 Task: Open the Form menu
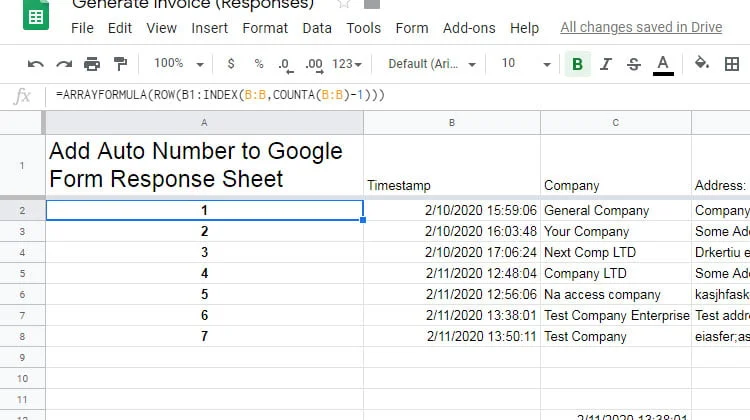[x=412, y=28]
